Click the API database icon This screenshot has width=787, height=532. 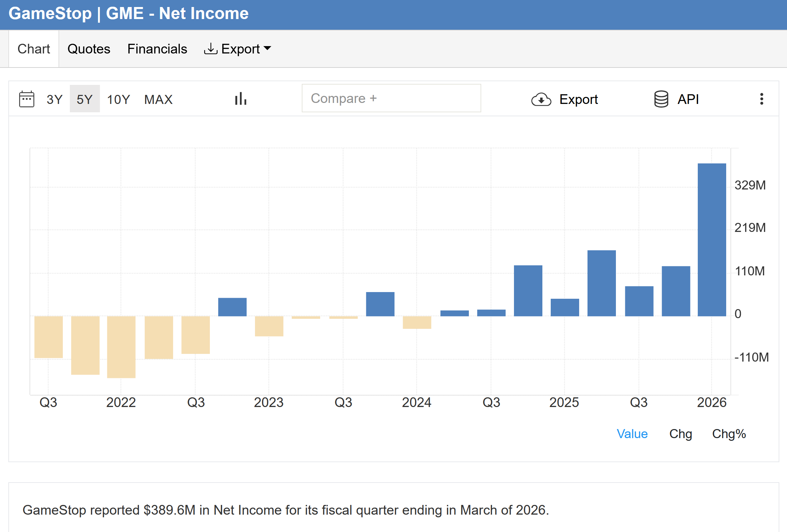point(661,99)
